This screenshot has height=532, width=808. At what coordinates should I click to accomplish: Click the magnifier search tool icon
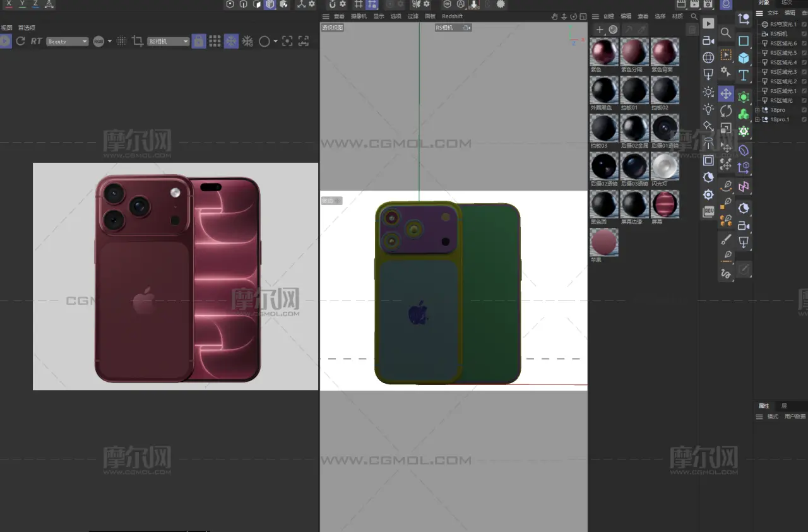(726, 33)
